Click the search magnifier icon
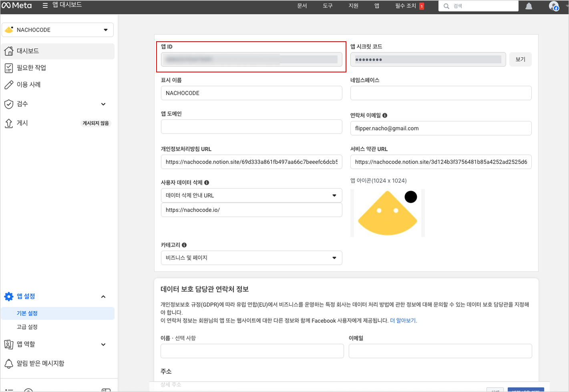The image size is (569, 392). click(x=446, y=6)
